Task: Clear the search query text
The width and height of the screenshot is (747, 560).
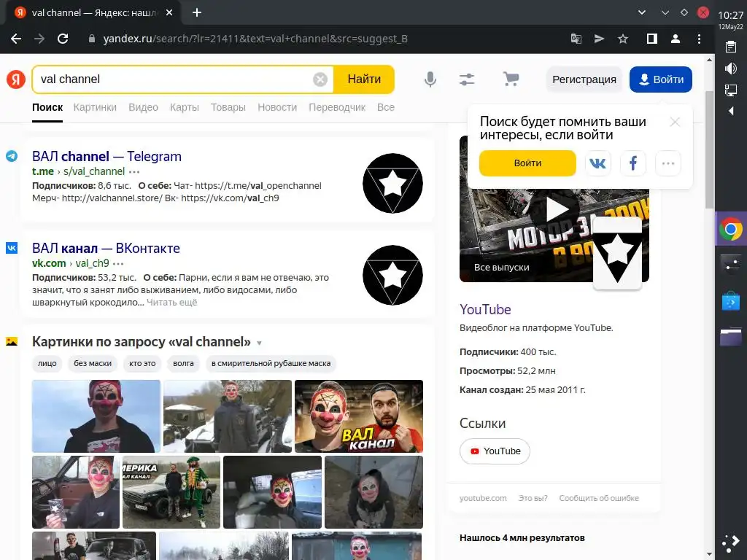Action: click(320, 79)
